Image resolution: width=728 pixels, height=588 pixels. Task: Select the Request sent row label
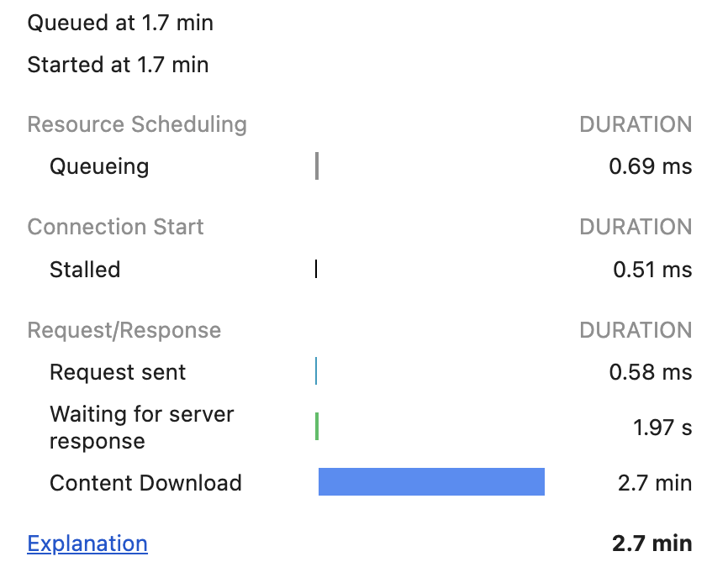(118, 372)
